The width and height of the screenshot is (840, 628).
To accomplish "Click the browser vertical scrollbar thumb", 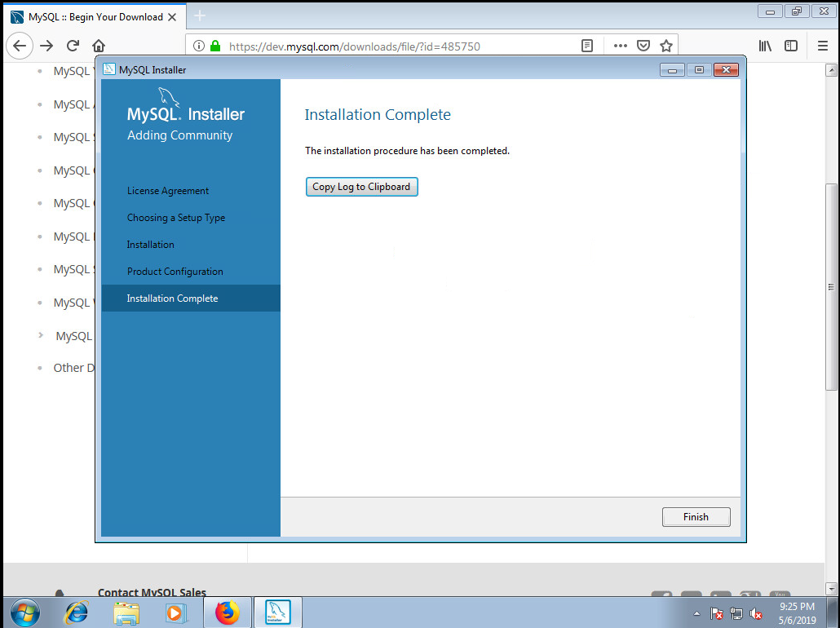I will (x=831, y=286).
